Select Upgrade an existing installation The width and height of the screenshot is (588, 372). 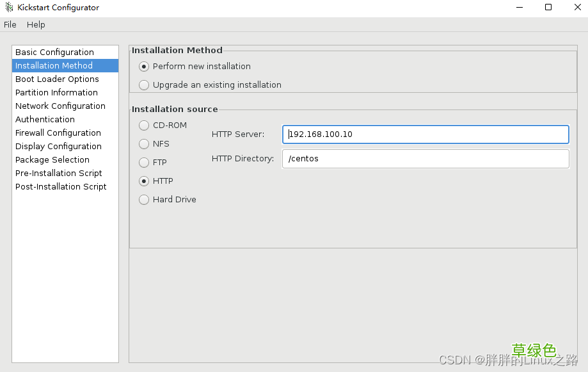point(144,85)
